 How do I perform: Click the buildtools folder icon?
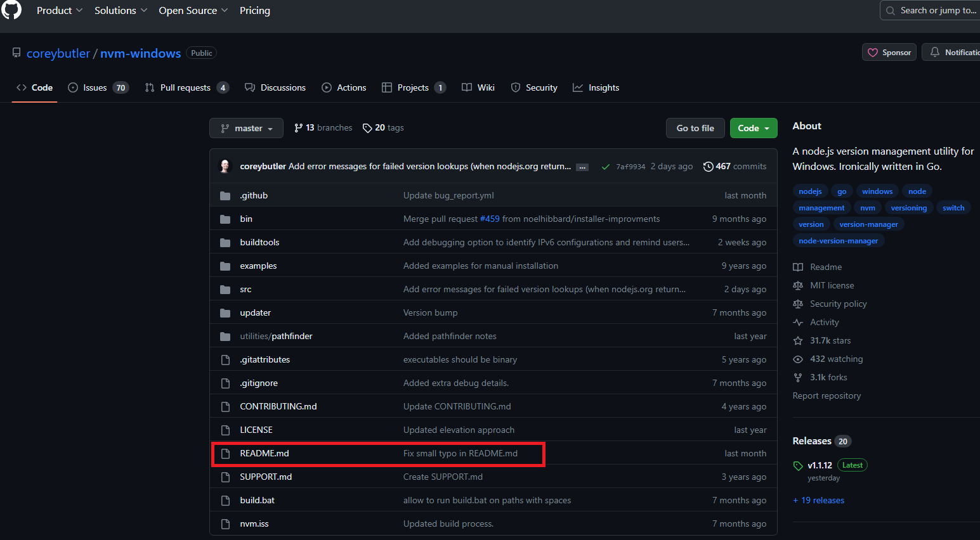pyautogui.click(x=225, y=243)
